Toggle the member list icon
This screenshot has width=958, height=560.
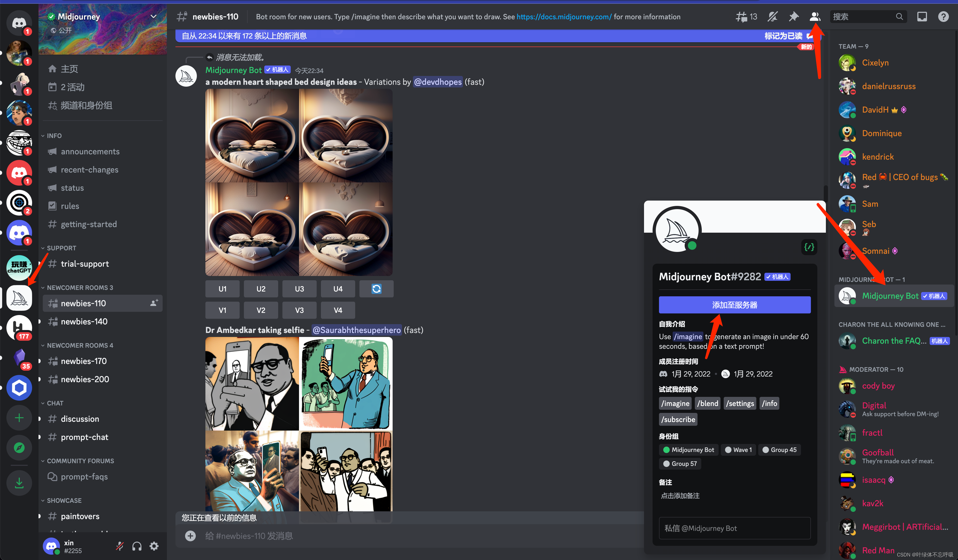(815, 17)
